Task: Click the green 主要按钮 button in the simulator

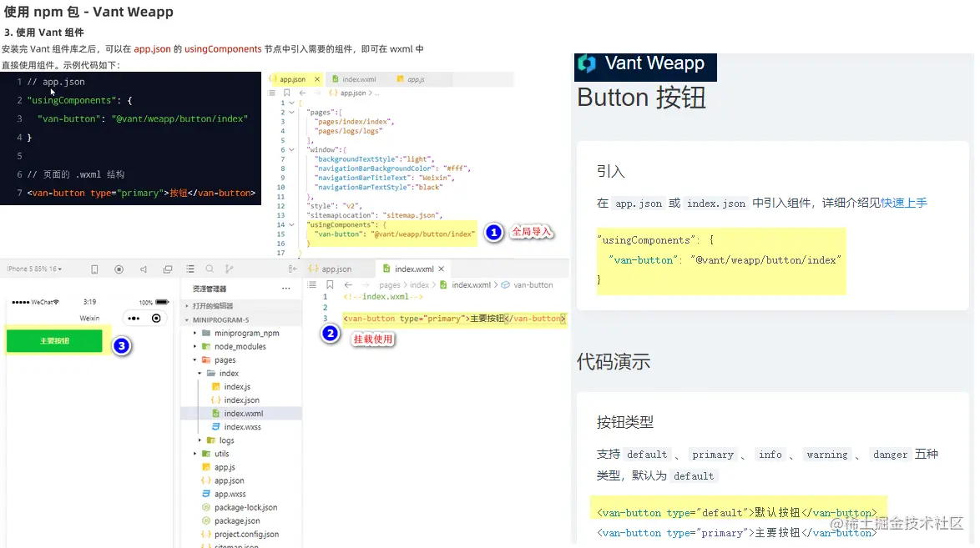Action: (x=54, y=340)
